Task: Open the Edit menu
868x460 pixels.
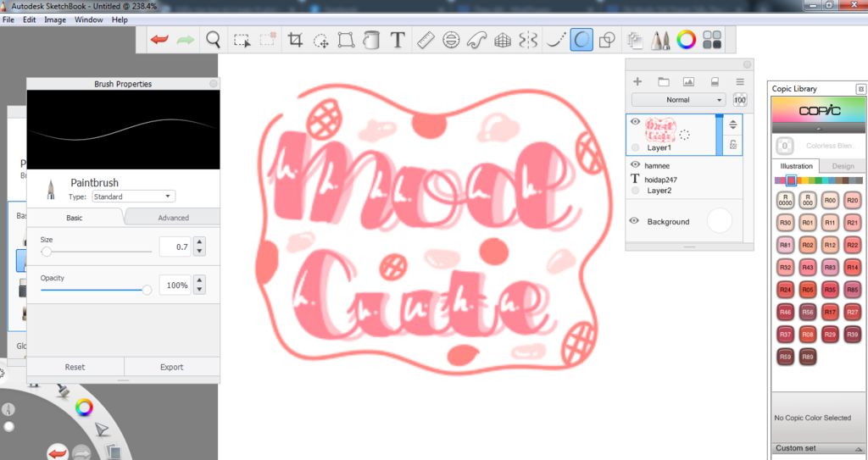Action: tap(30, 19)
